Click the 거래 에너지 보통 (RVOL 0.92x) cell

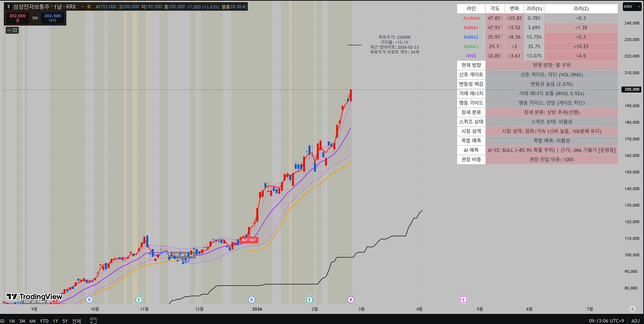tap(551, 93)
